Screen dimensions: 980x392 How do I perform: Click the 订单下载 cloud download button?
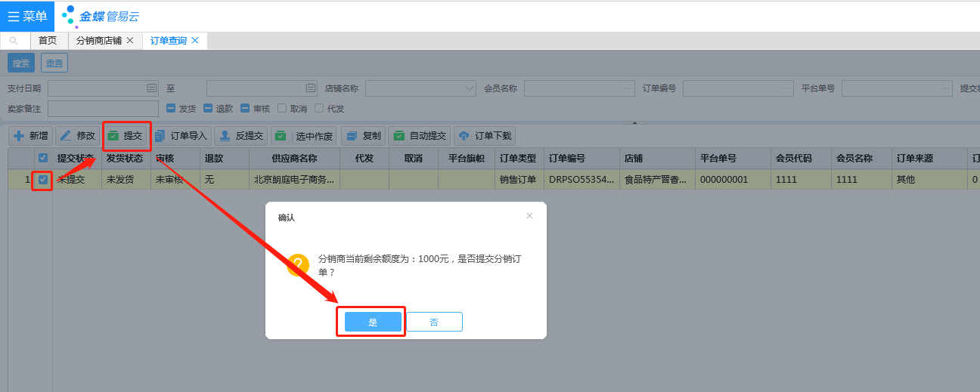[485, 136]
